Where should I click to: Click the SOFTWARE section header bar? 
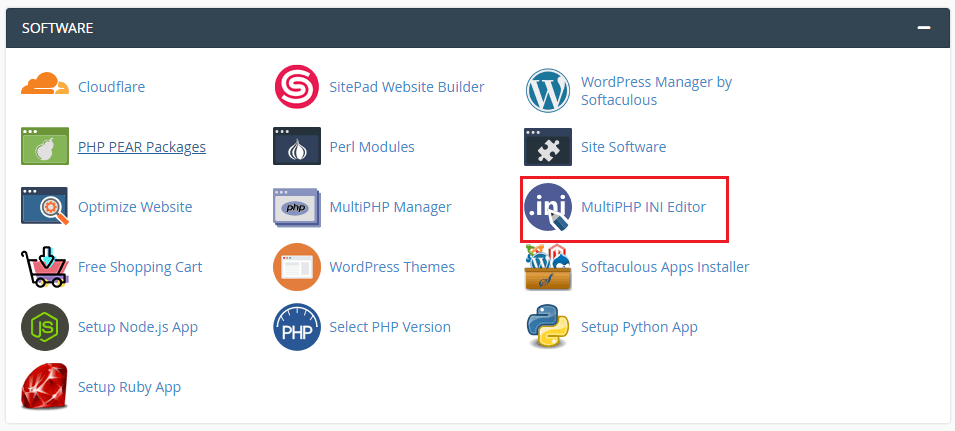[478, 28]
